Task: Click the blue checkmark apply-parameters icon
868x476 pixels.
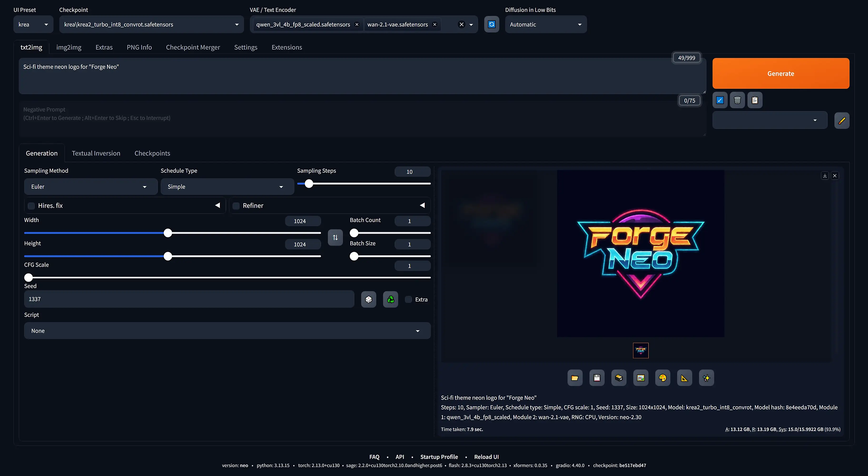Action: pyautogui.click(x=720, y=100)
